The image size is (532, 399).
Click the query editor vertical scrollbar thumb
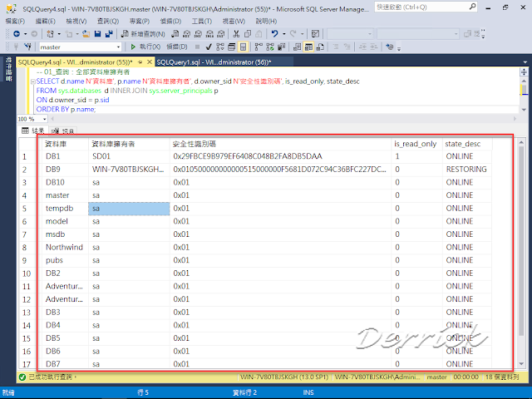click(525, 90)
